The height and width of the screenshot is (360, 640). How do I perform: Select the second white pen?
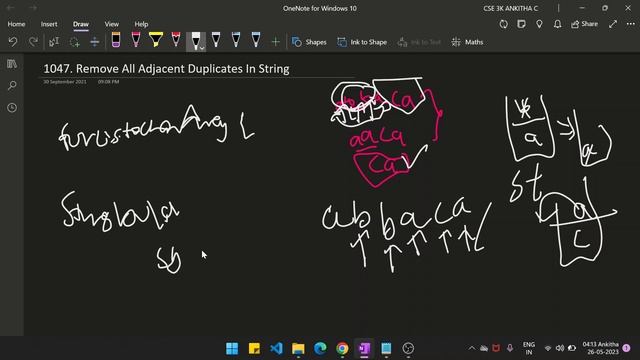tap(216, 40)
